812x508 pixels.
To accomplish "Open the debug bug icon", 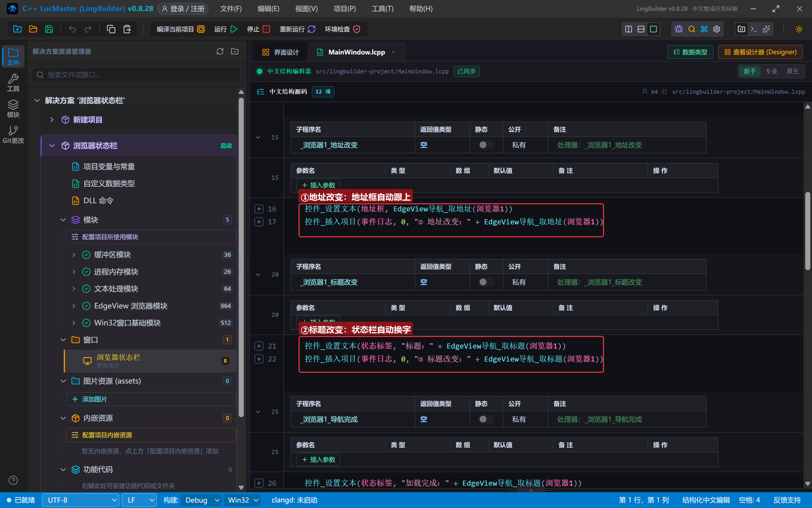I will [679, 29].
